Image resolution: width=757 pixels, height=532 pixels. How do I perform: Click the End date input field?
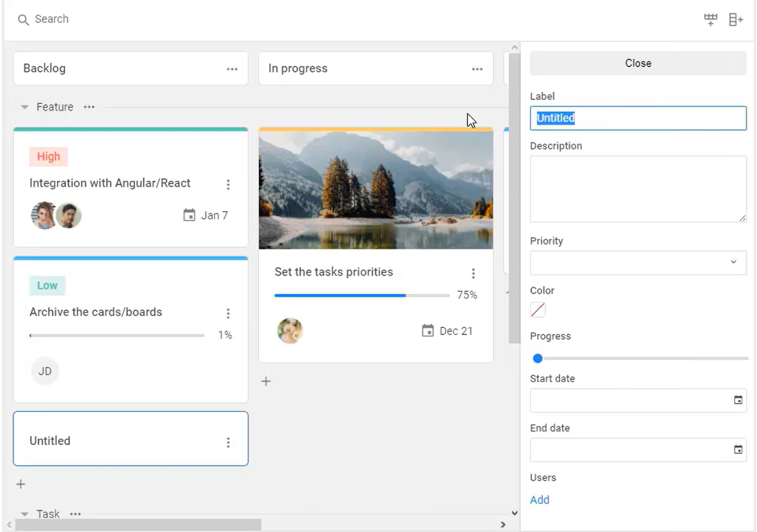pyautogui.click(x=638, y=450)
